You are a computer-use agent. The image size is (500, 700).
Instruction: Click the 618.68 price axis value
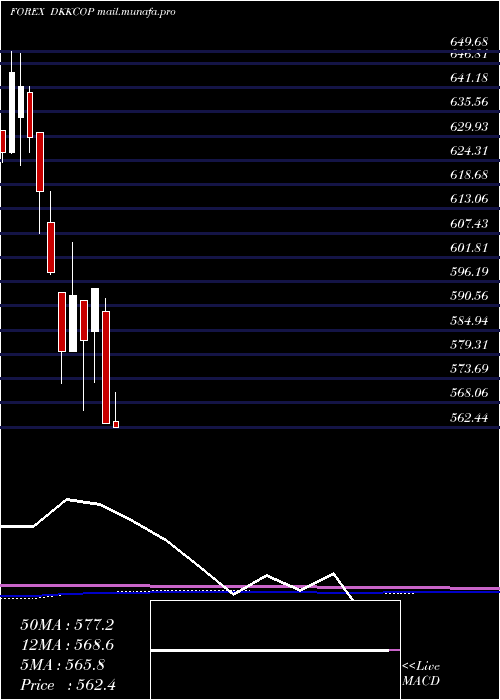(x=469, y=175)
